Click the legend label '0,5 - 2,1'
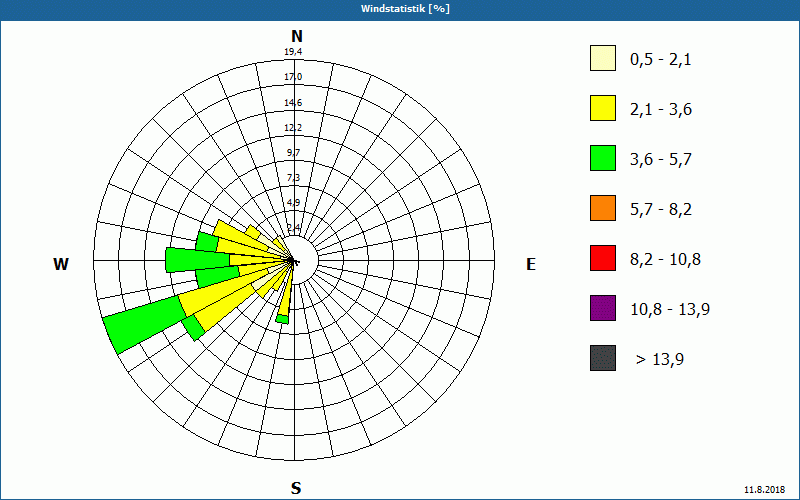Viewport: 800px width, 500px height. pos(661,60)
